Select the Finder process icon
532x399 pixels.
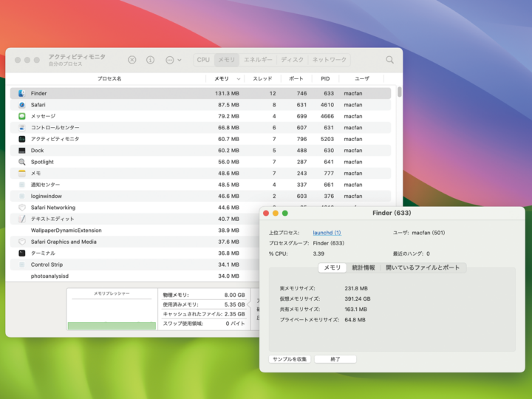(22, 93)
